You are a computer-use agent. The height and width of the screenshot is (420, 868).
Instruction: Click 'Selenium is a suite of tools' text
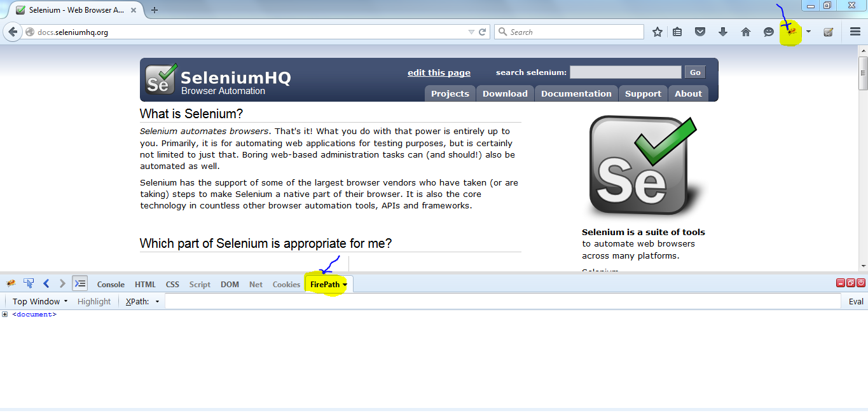pyautogui.click(x=644, y=232)
